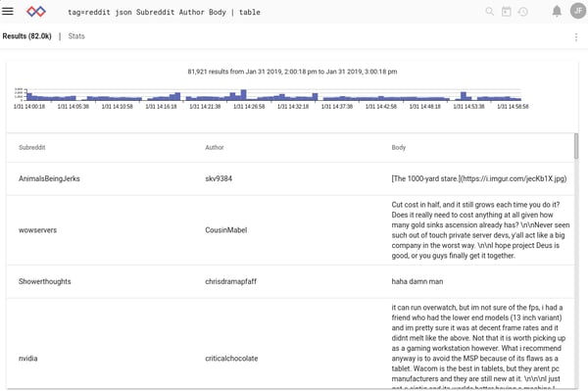Click the table vertical scrollbar thumb
The height and width of the screenshot is (391, 588).
(x=576, y=146)
